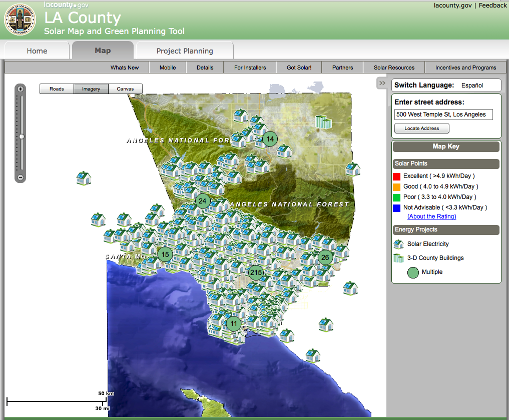Open the cluster marker labeled 24

(203, 201)
